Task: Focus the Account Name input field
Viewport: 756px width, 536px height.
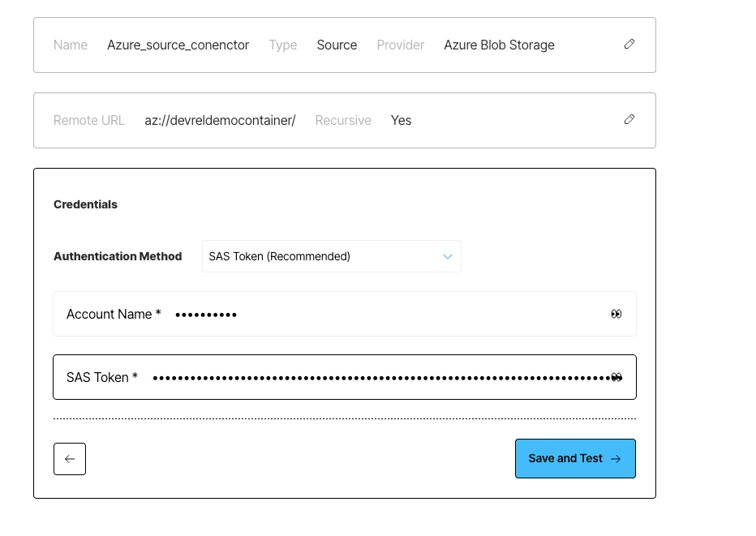Action: (345, 314)
